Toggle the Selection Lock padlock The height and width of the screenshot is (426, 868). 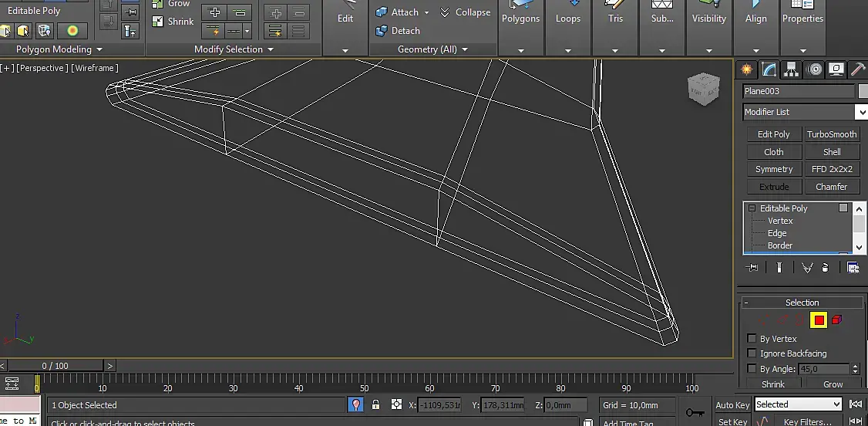[x=376, y=404]
